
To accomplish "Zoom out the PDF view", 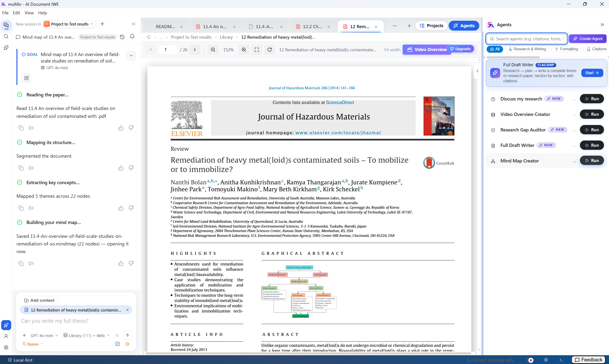I will pos(213,50).
